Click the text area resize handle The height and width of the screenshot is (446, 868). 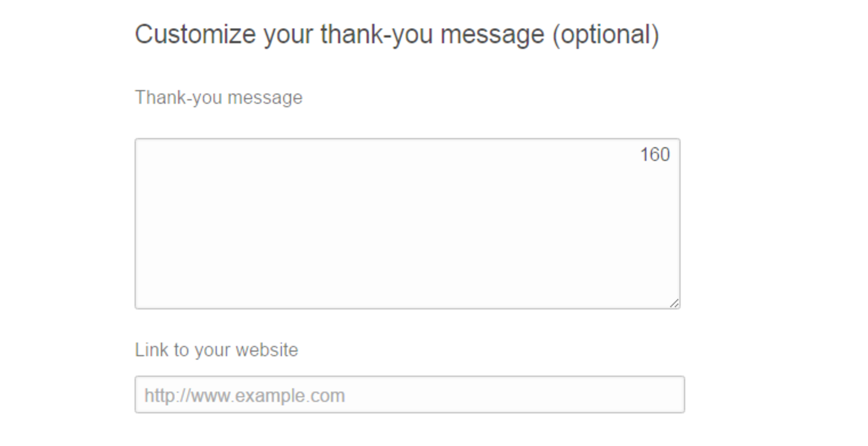pos(674,303)
